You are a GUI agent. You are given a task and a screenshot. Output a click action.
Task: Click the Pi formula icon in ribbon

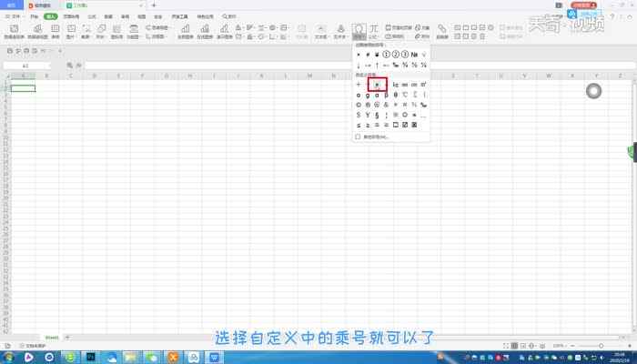pos(373,29)
